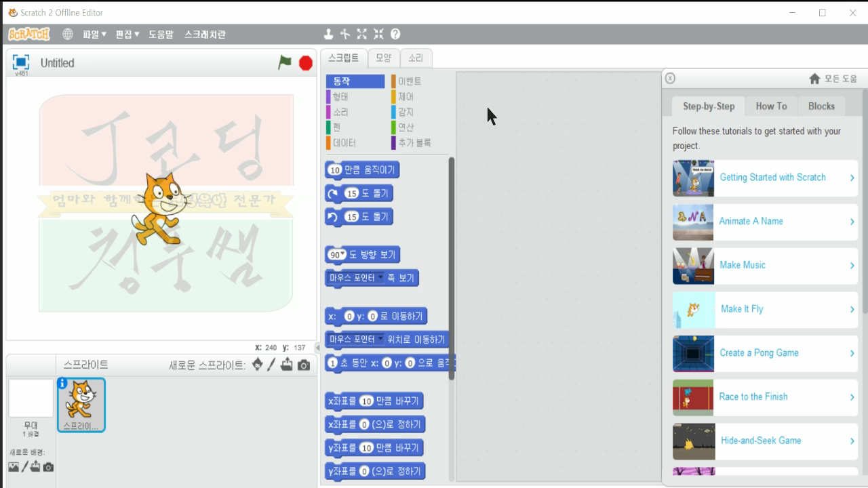Click the grow sprite tool
This screenshot has height=488, width=868.
(361, 33)
